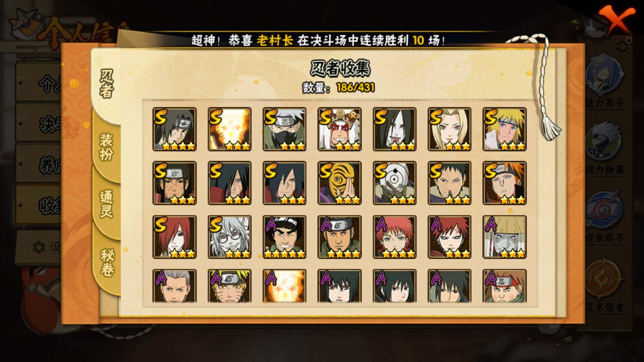Select the red-haired Nagato S-rank portrait
This screenshot has height=362, width=644.
(x=174, y=237)
